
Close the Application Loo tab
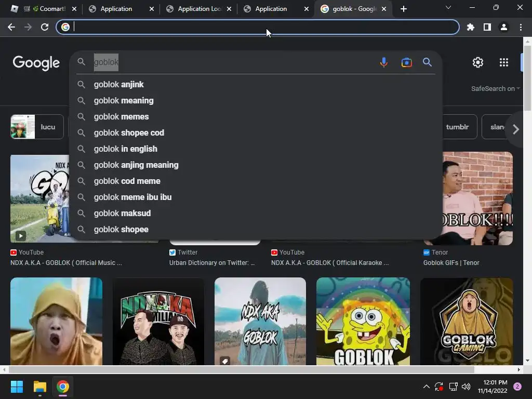[229, 9]
